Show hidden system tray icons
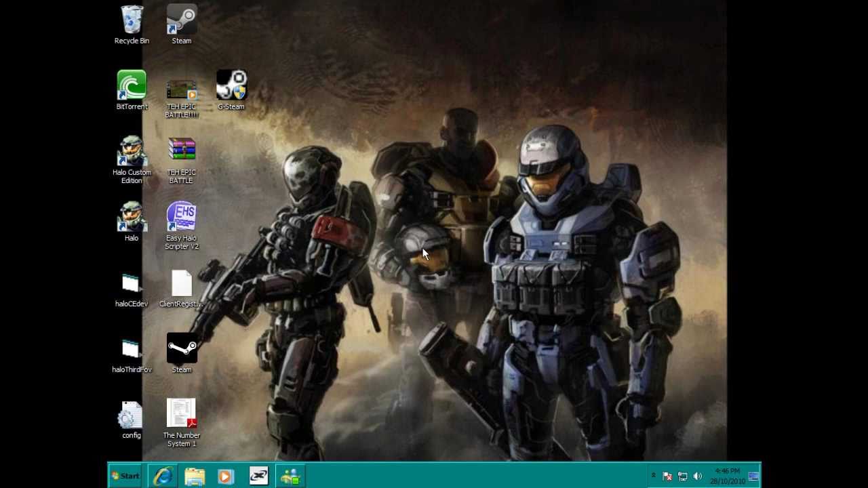Viewport: 868px width, 488px height. [x=654, y=476]
